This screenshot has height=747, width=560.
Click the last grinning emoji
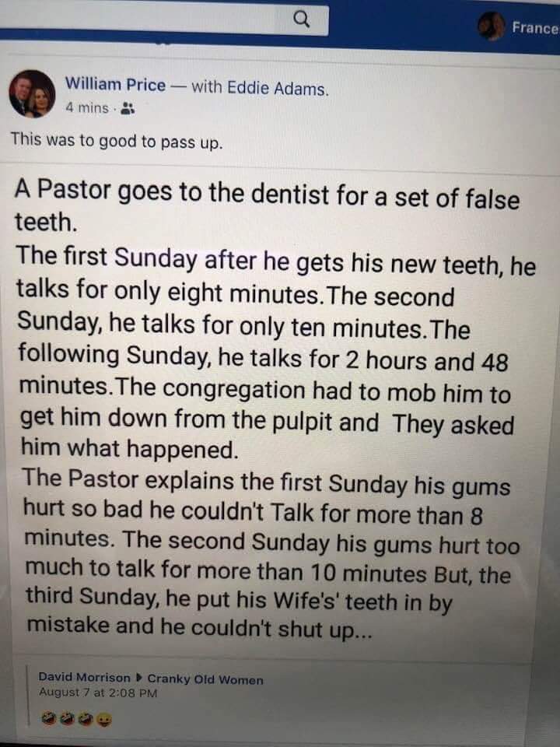103,721
